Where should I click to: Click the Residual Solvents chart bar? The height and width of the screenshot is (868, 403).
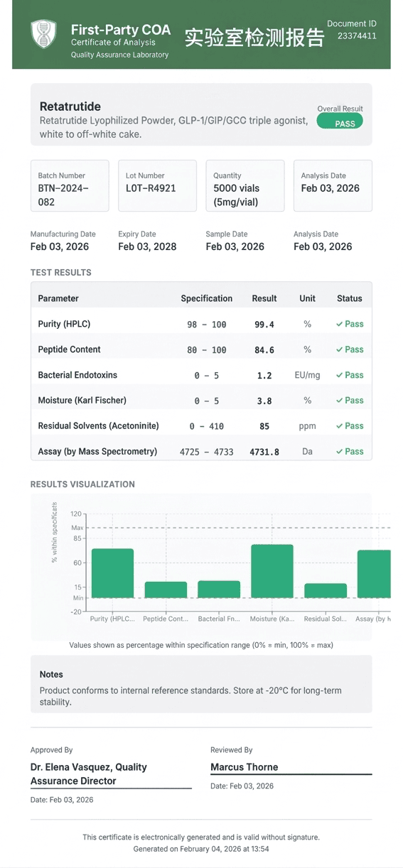pyautogui.click(x=326, y=591)
